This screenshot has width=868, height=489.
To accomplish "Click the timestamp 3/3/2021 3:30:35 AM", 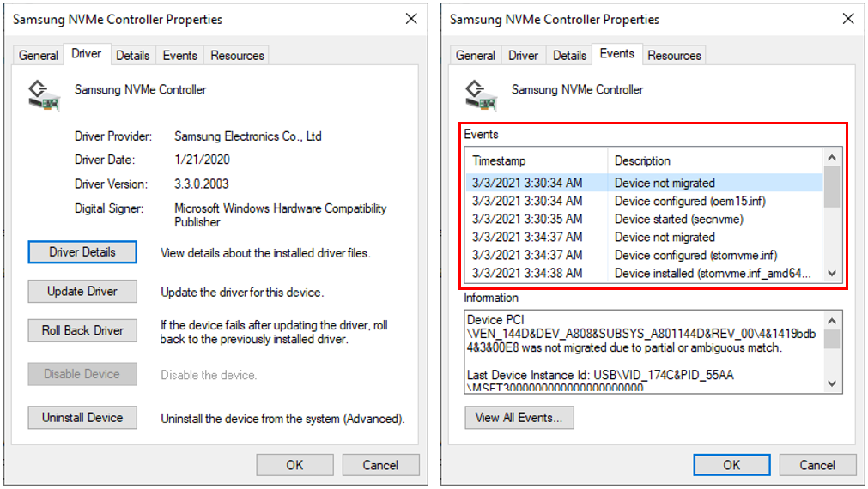I will 527,219.
